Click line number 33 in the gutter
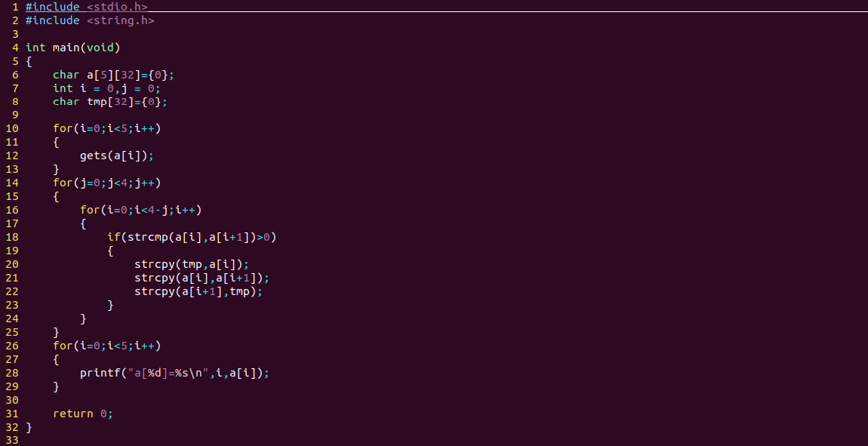Image resolution: width=868 pixels, height=446 pixels. coord(11,441)
